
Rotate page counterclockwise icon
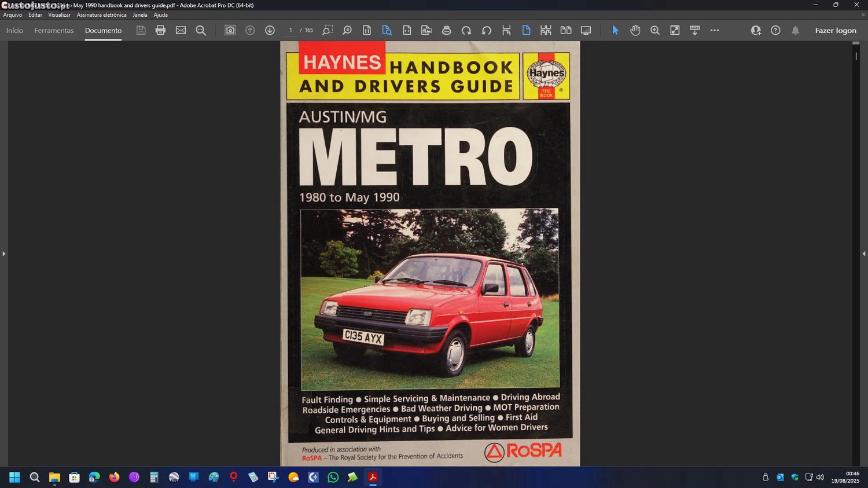[487, 30]
